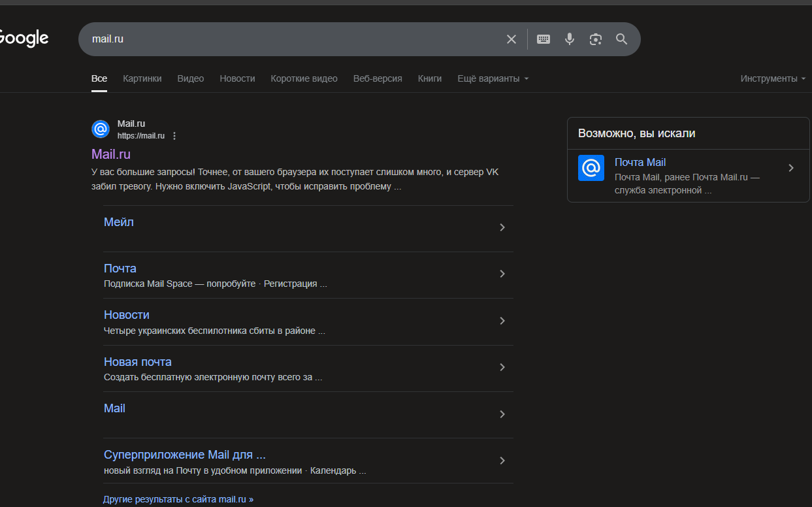This screenshot has height=507, width=812.
Task: Click Другие результаты с сайта mail.ru link
Action: pos(178,499)
